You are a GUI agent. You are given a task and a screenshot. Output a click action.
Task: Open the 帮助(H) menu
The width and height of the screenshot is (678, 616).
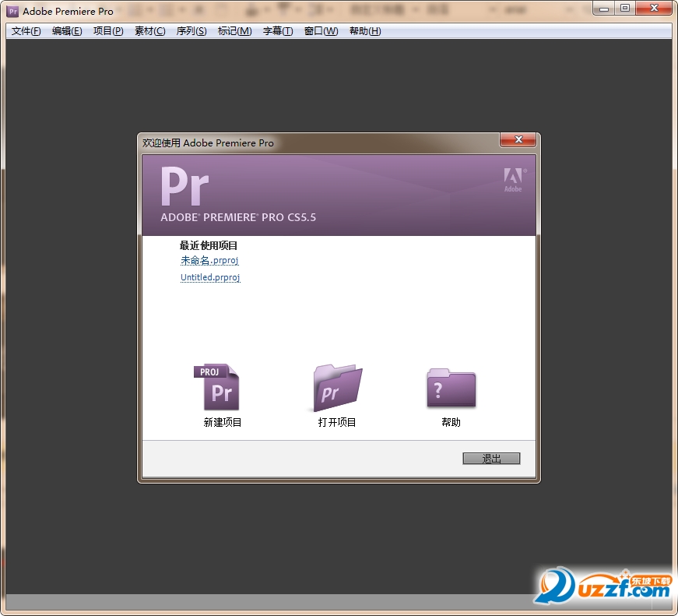click(x=365, y=31)
